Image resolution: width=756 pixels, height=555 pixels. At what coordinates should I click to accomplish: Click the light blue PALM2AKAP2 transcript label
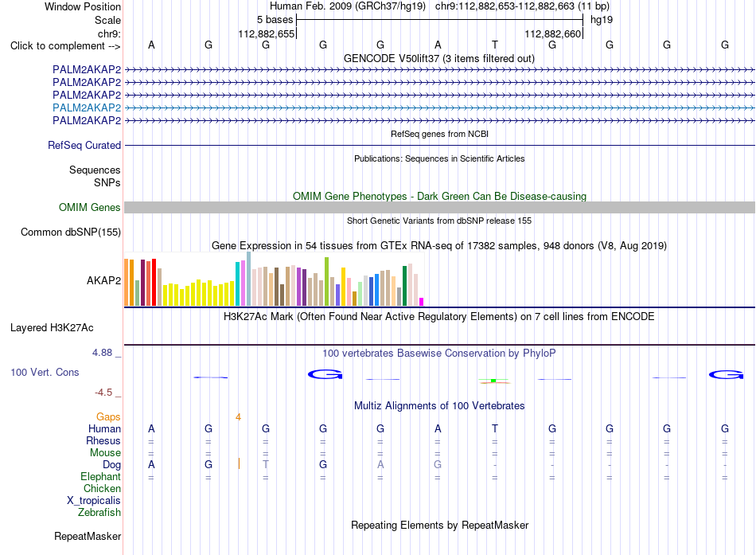click(87, 107)
